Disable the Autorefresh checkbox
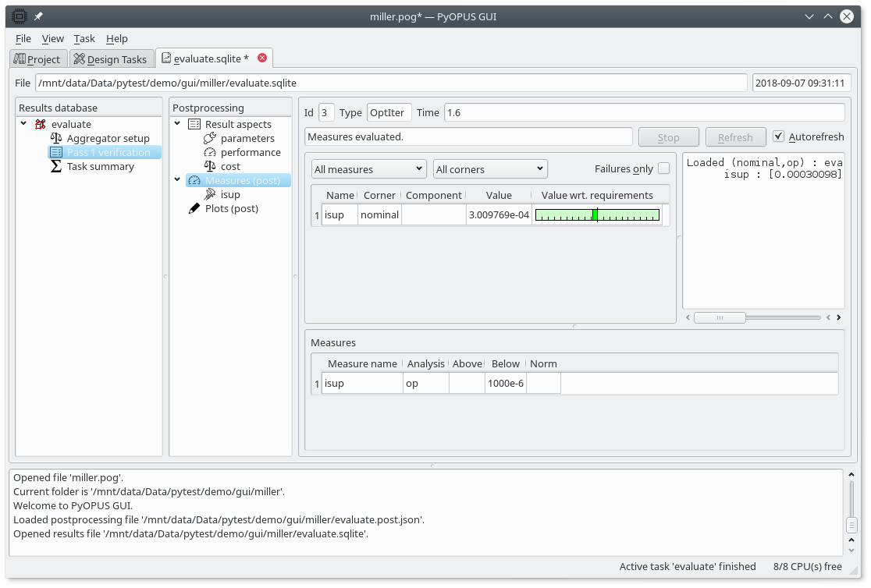871x588 pixels. 778,136
